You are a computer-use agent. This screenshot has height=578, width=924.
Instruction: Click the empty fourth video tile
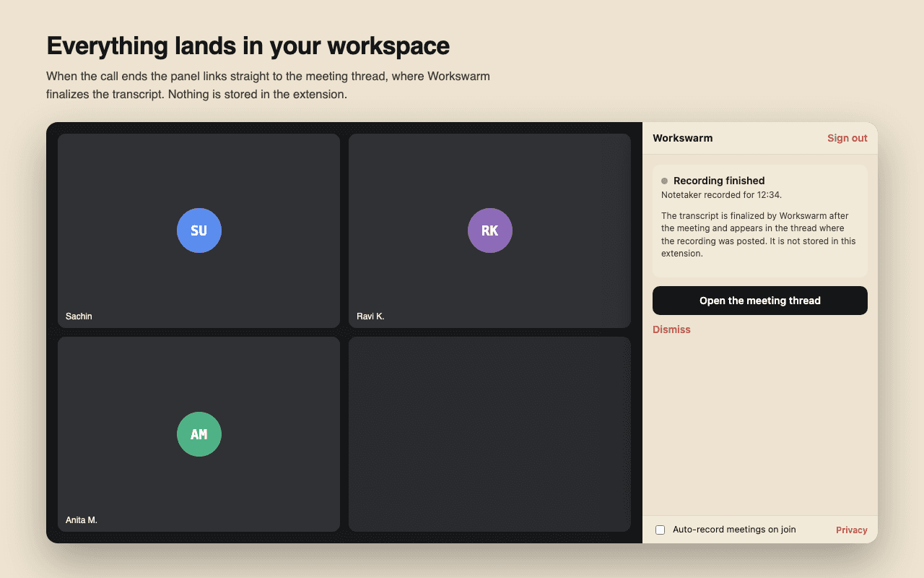pyautogui.click(x=489, y=434)
